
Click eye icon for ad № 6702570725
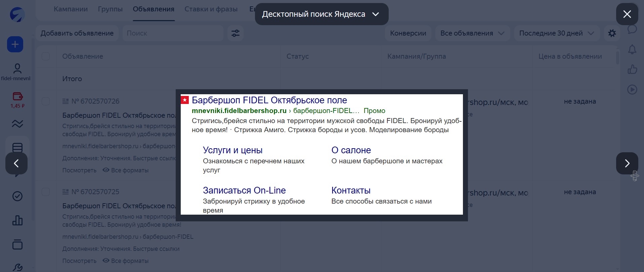[106, 261]
